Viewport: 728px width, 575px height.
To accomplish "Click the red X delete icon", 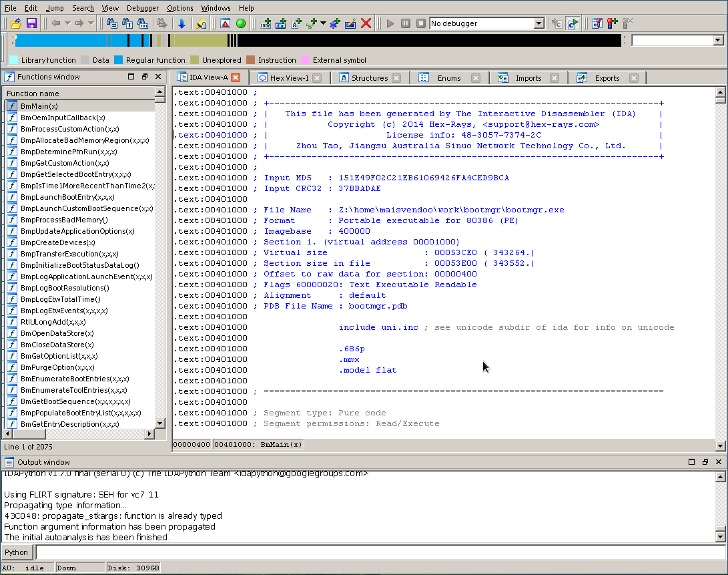I will click(366, 23).
